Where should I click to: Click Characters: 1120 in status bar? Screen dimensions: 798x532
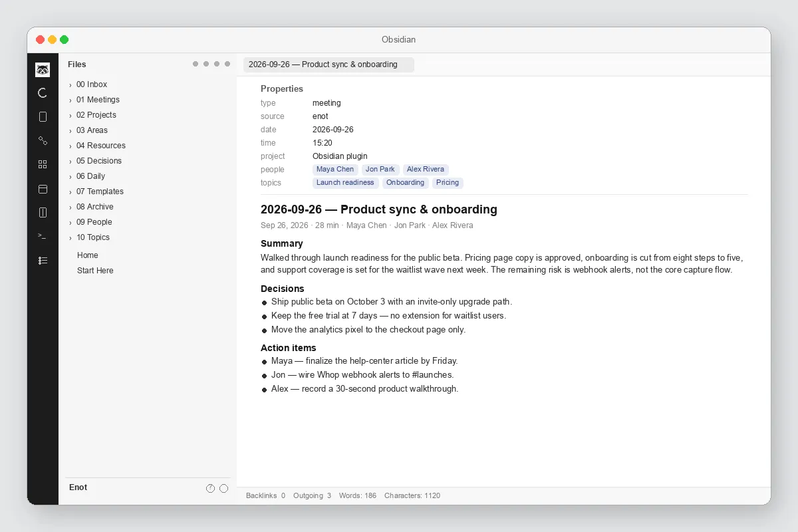[412, 495]
